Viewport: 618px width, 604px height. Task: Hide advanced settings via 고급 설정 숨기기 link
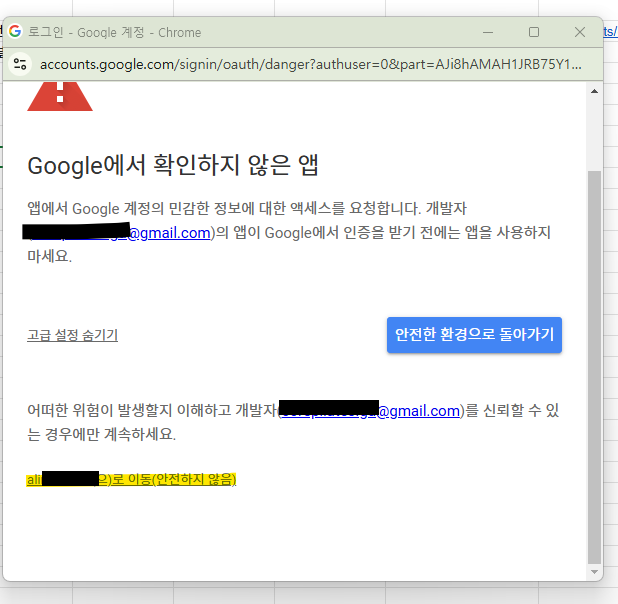[x=72, y=335]
